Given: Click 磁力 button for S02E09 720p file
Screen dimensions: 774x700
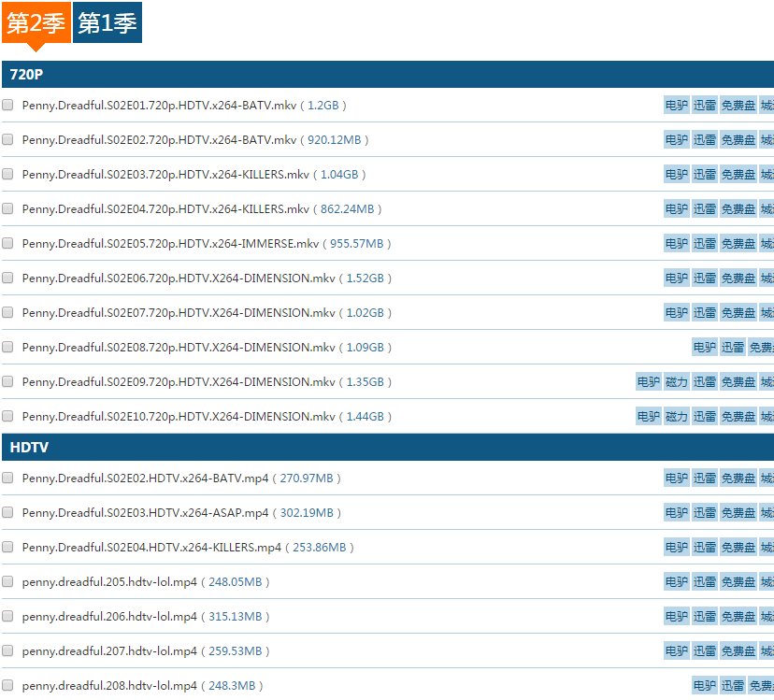Looking at the screenshot, I should 676,382.
